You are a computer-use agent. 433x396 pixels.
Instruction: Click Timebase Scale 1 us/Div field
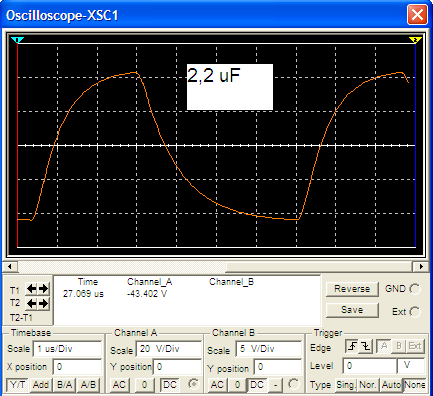point(67,349)
